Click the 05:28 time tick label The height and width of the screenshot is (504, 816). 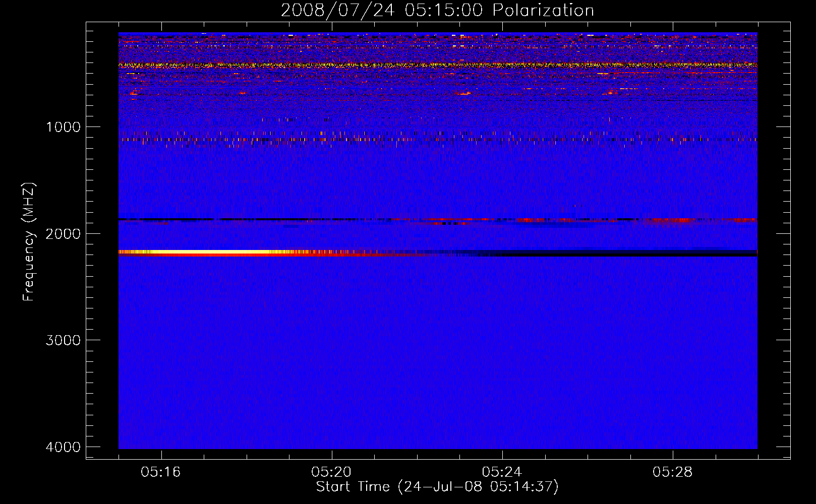tap(672, 472)
